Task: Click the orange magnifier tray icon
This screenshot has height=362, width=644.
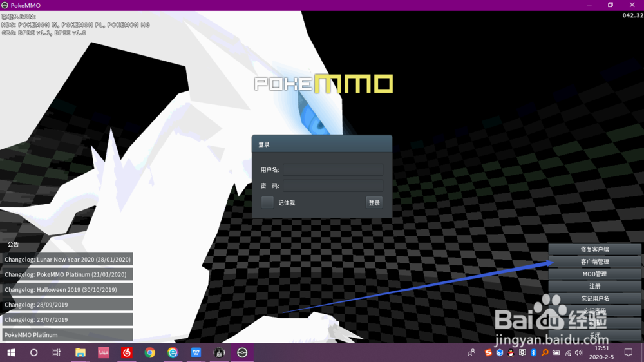Action: click(545, 352)
